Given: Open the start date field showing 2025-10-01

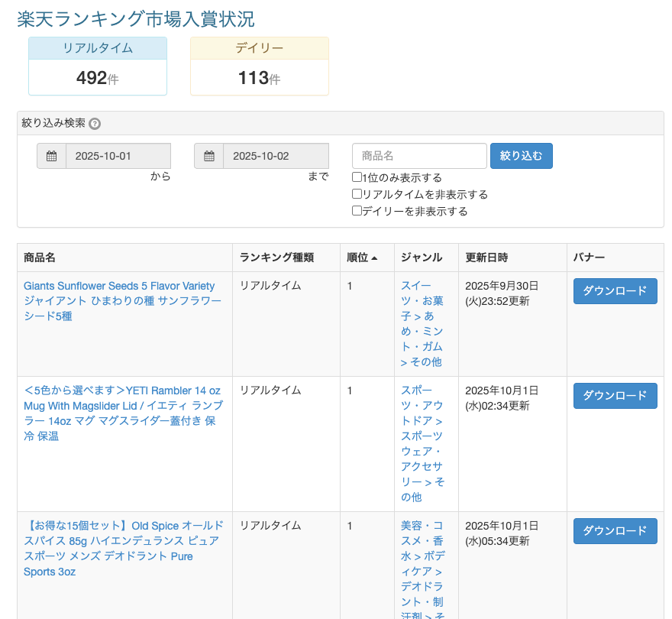Looking at the screenshot, I should click(118, 156).
